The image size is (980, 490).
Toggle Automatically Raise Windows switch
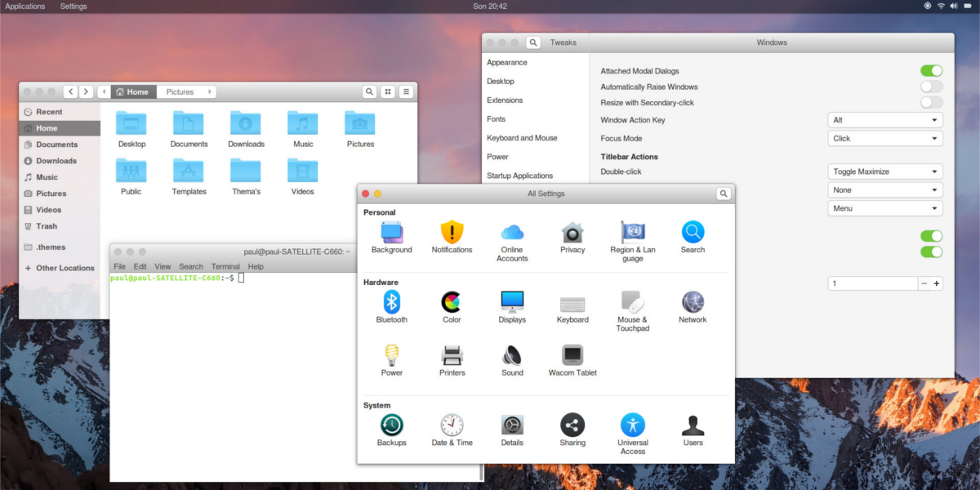[x=931, y=87]
